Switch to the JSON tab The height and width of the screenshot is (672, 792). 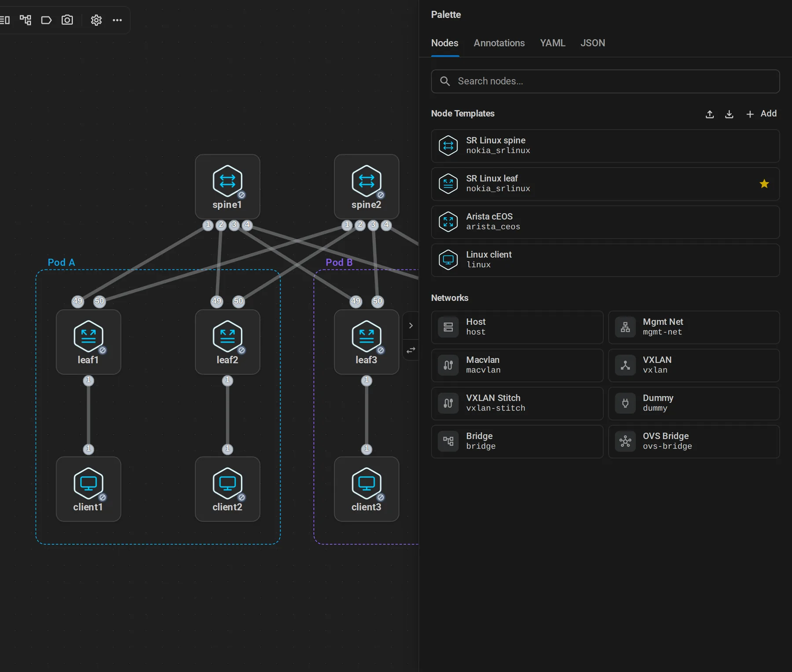[593, 43]
